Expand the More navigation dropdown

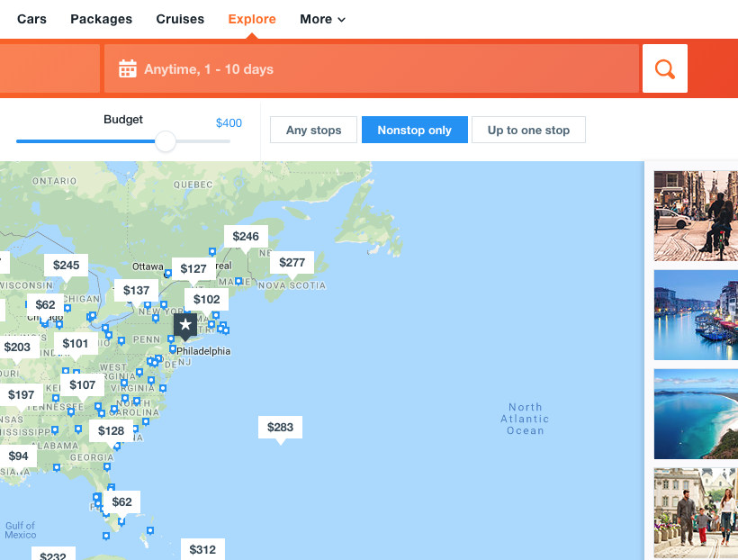322,19
